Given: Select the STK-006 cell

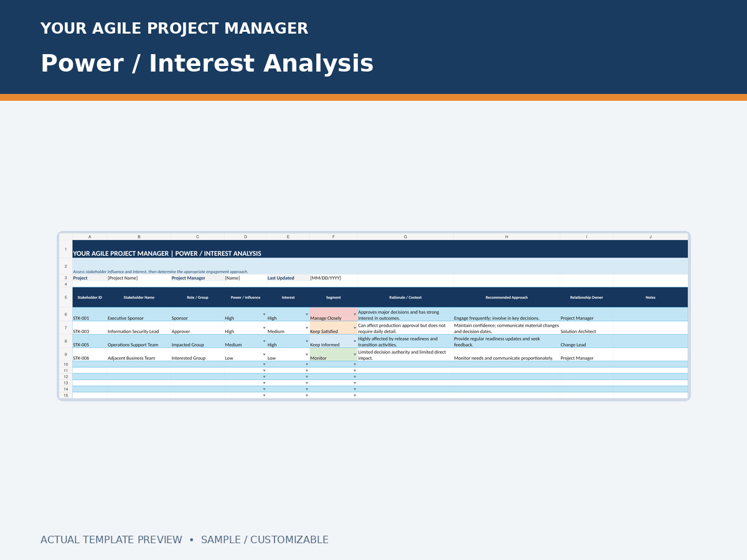Looking at the screenshot, I should pyautogui.click(x=90, y=355).
